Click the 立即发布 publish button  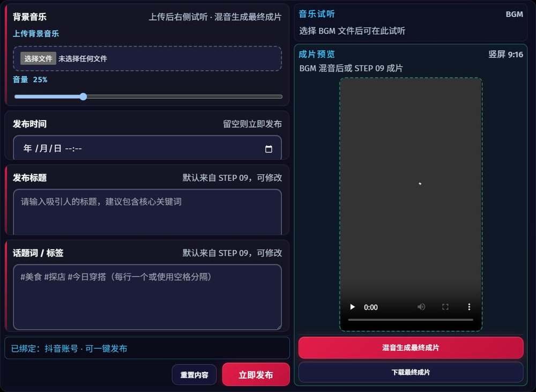[256, 374]
